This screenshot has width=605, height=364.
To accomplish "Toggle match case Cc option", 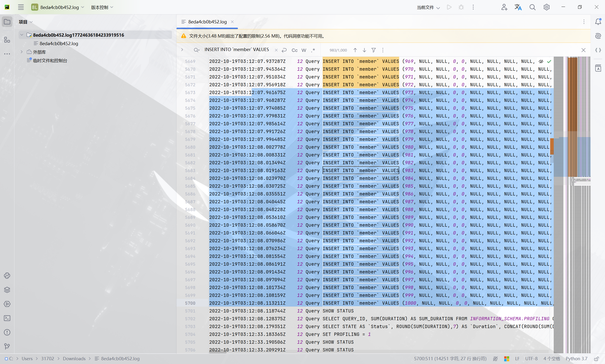I will tap(294, 50).
